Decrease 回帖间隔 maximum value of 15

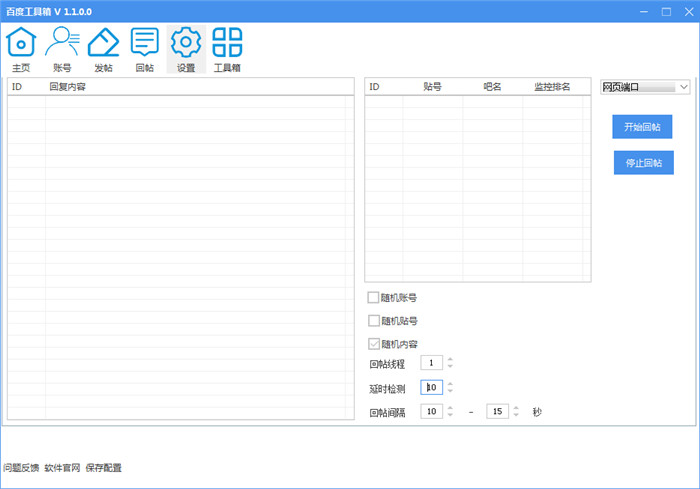(516, 415)
